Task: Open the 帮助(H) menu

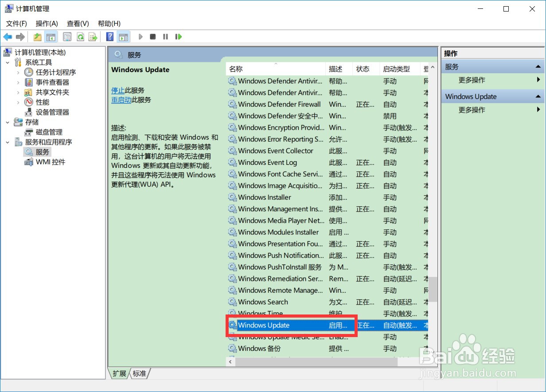Action: (109, 23)
